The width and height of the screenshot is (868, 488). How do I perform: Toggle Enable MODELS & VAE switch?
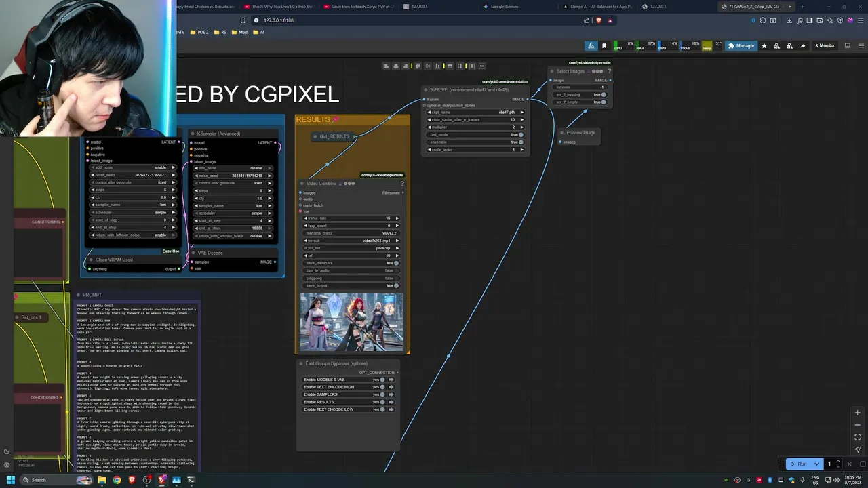click(x=382, y=380)
